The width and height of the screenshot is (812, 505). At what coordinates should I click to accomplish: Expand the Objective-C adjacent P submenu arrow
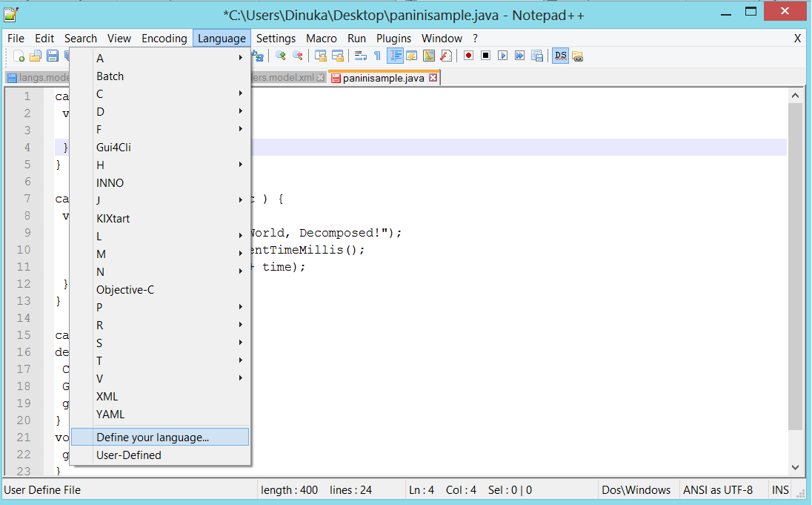[241, 307]
